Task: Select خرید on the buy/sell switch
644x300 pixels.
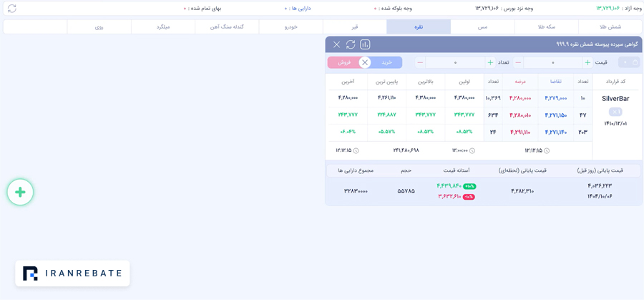Action: [x=387, y=62]
